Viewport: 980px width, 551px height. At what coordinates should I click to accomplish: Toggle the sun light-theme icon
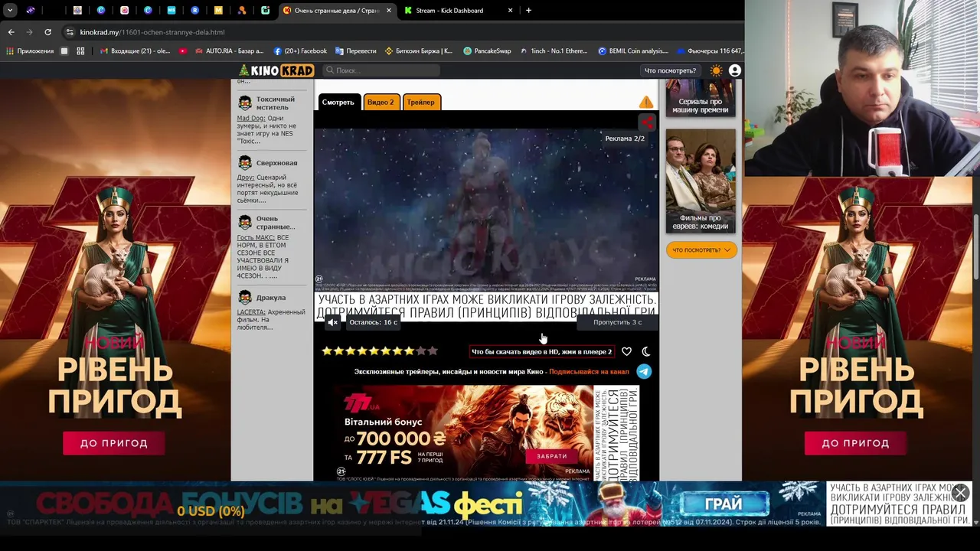tap(716, 70)
